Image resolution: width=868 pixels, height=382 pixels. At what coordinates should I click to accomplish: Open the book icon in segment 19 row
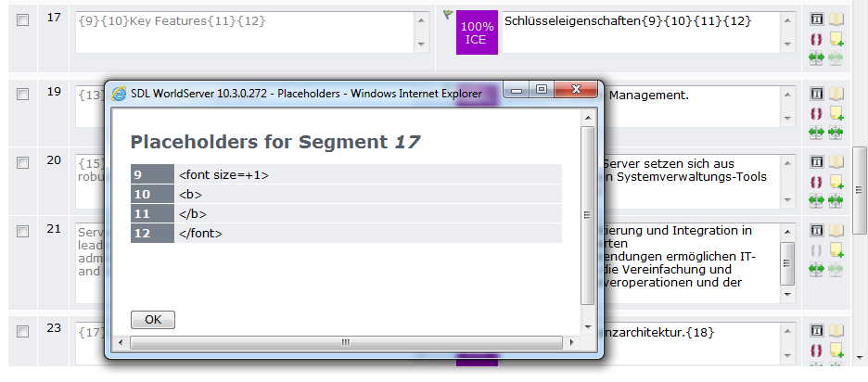[x=836, y=94]
